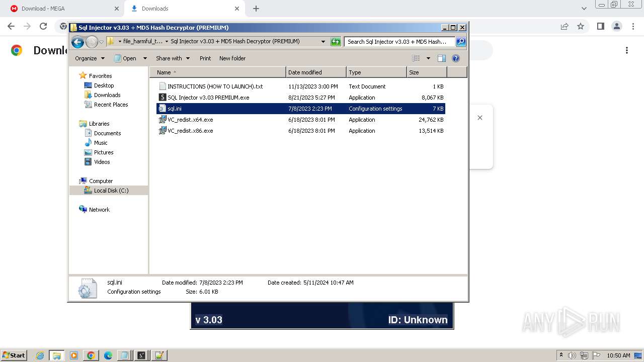The width and height of the screenshot is (644, 362).
Task: Open the Music library
Action: tap(101, 143)
